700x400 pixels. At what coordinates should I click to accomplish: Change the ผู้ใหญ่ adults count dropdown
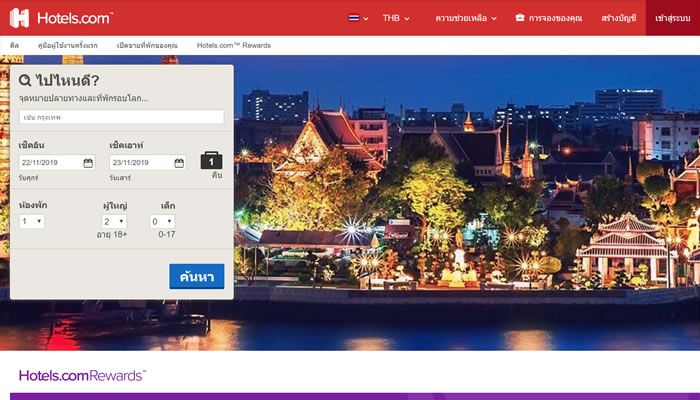[x=114, y=221]
